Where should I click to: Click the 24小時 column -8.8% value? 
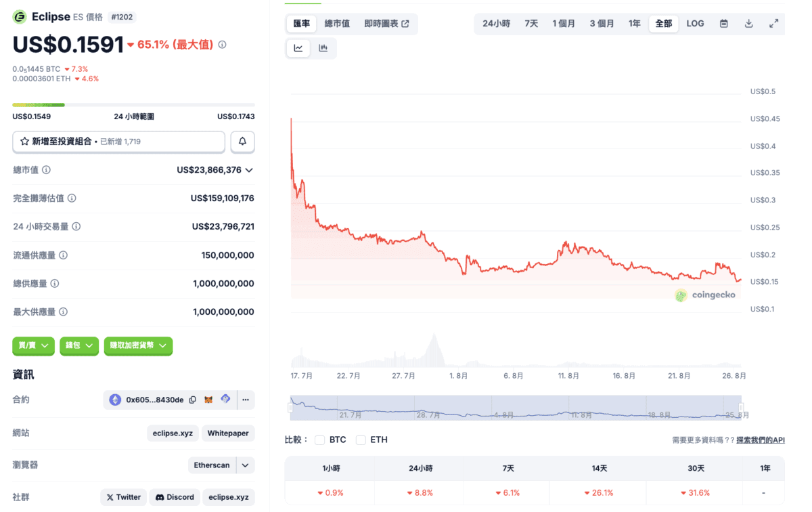[x=420, y=493]
